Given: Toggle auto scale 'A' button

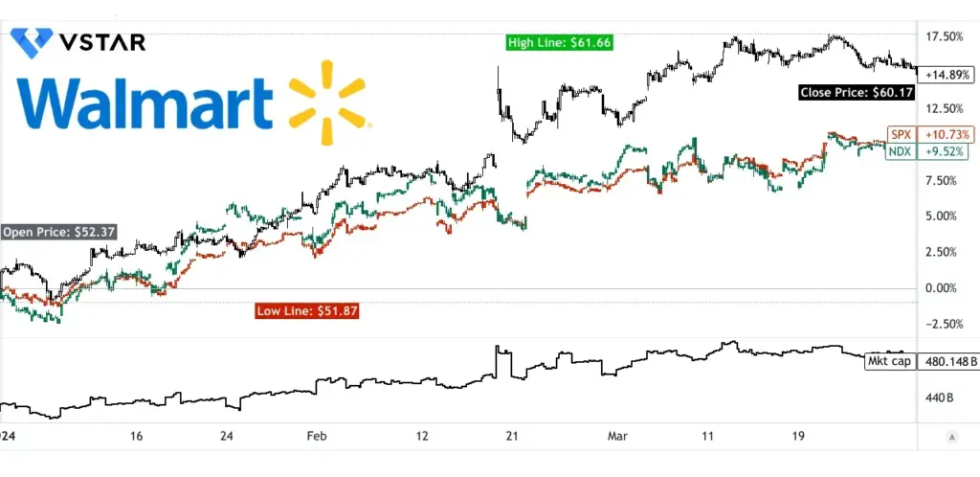Looking at the screenshot, I should 951,437.
